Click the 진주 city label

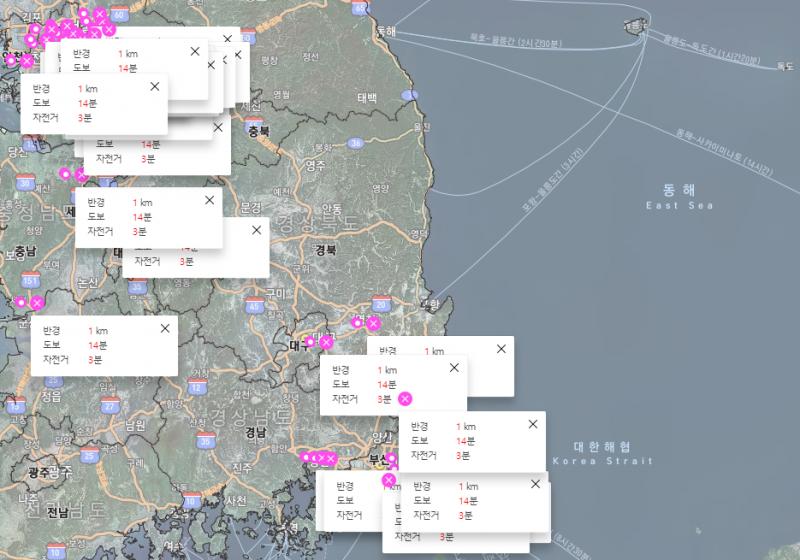point(242,467)
